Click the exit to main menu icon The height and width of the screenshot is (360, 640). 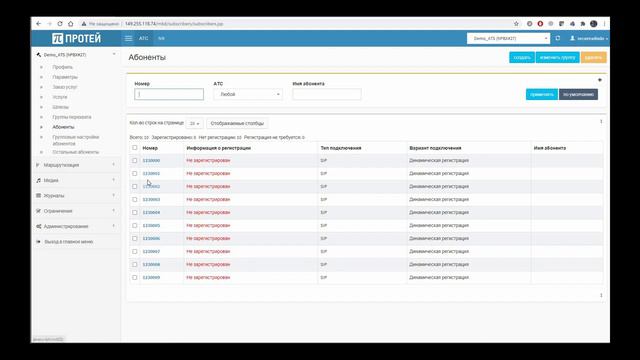coord(38,242)
